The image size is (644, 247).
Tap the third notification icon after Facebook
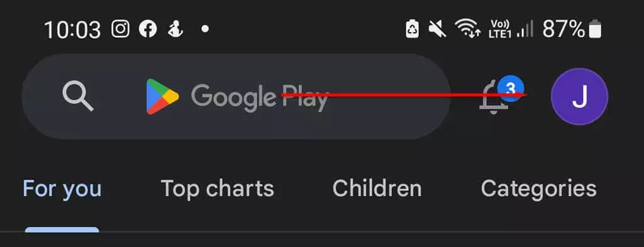click(x=175, y=29)
